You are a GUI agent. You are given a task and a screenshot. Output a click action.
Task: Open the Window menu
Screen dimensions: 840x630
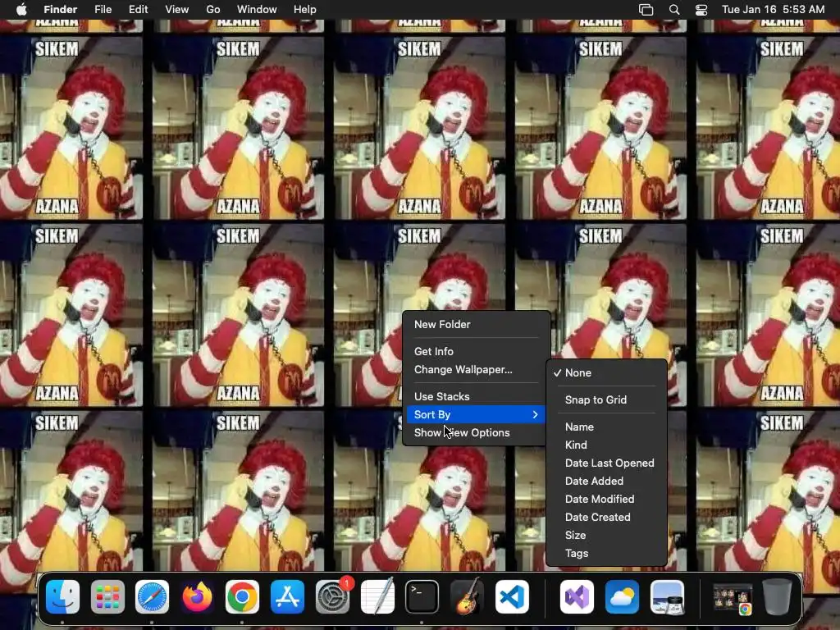(257, 10)
